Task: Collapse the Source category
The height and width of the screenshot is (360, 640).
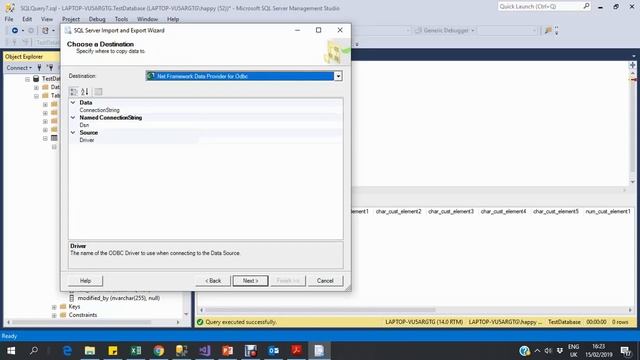Action: (73, 133)
